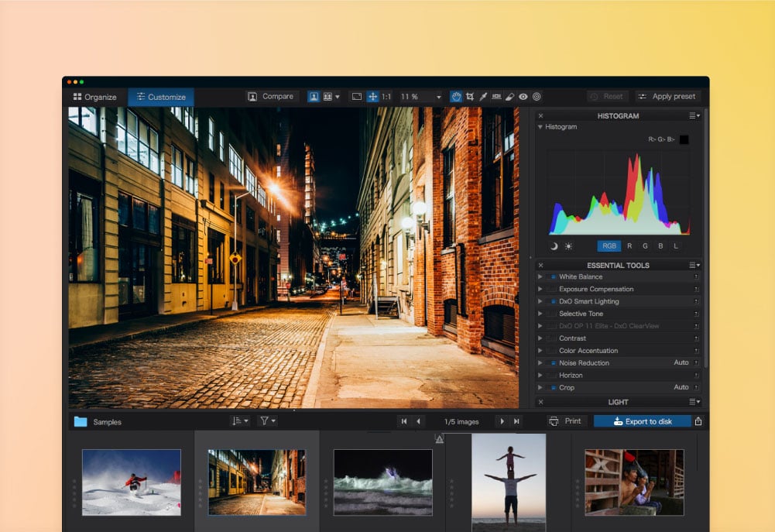Select the Horizon level tool

496,97
